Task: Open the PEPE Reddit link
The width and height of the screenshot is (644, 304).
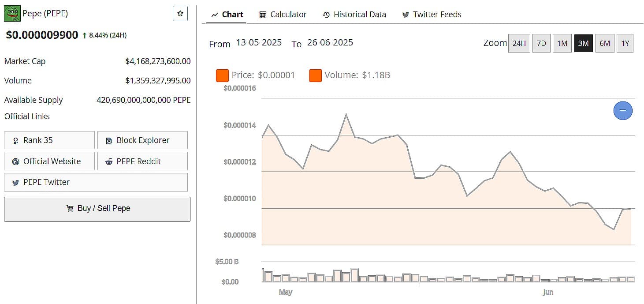Action: coord(142,161)
